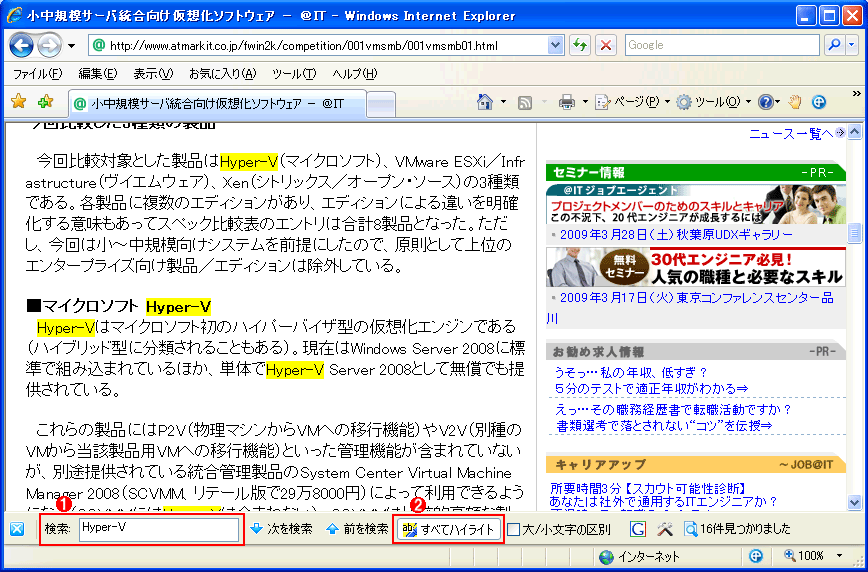Click the 100% zoom level button
Viewport: 868px width, 572px height.
point(804,555)
